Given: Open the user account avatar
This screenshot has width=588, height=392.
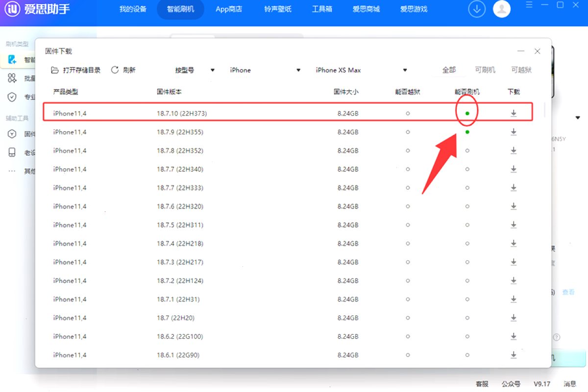Looking at the screenshot, I should pos(502,9).
